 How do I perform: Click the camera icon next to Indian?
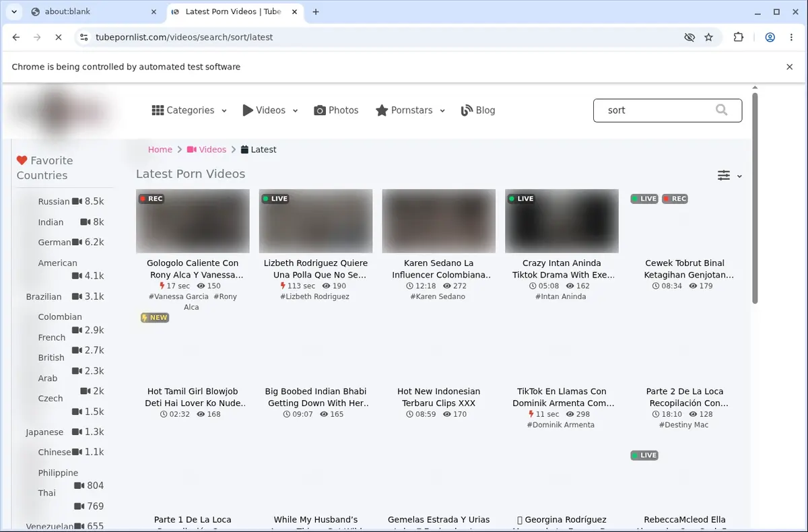point(85,222)
